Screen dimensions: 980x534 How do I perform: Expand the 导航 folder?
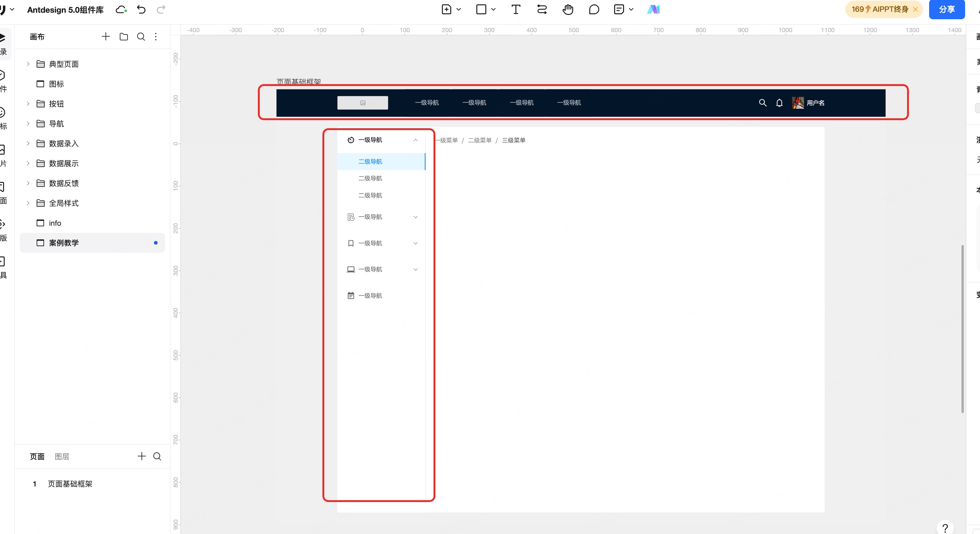pos(28,124)
